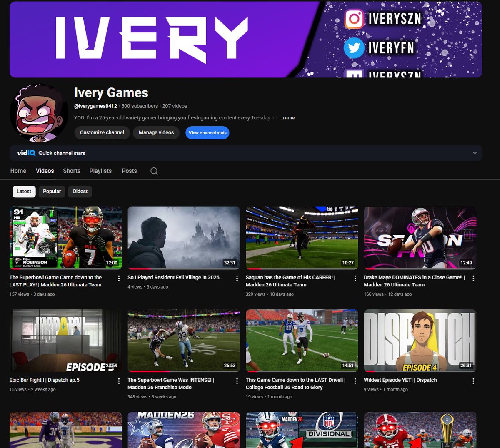
Task: Play the 26:53 Franchise Mode thumbnail
Action: tap(184, 341)
